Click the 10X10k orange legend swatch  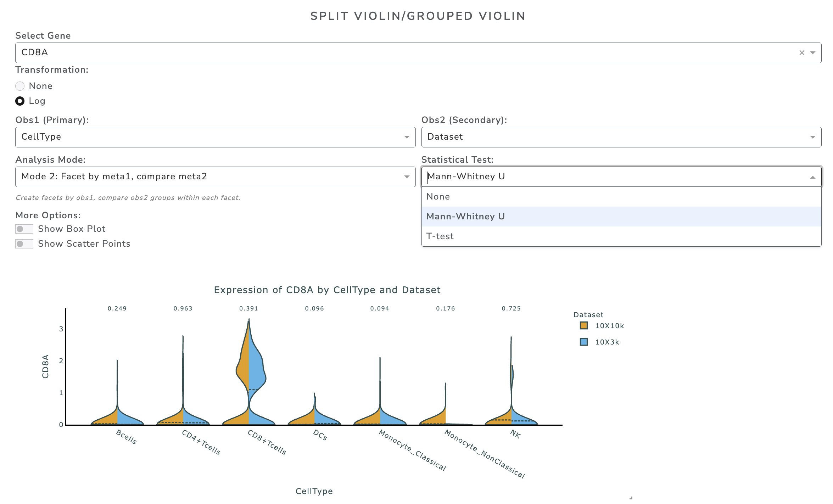(583, 326)
